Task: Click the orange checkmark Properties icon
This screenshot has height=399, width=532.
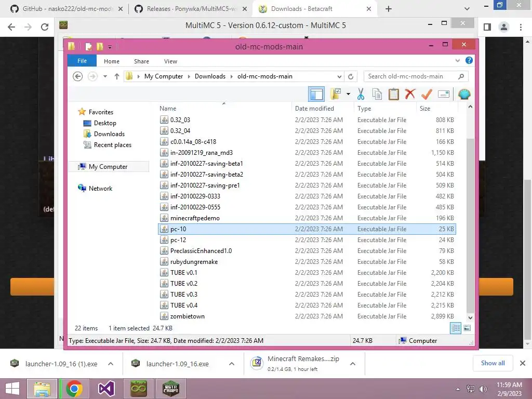Action: [427, 94]
